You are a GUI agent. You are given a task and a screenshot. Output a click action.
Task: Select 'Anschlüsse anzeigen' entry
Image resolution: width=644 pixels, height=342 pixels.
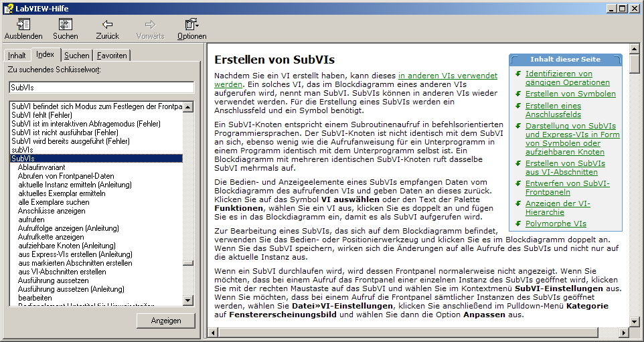click(x=52, y=211)
